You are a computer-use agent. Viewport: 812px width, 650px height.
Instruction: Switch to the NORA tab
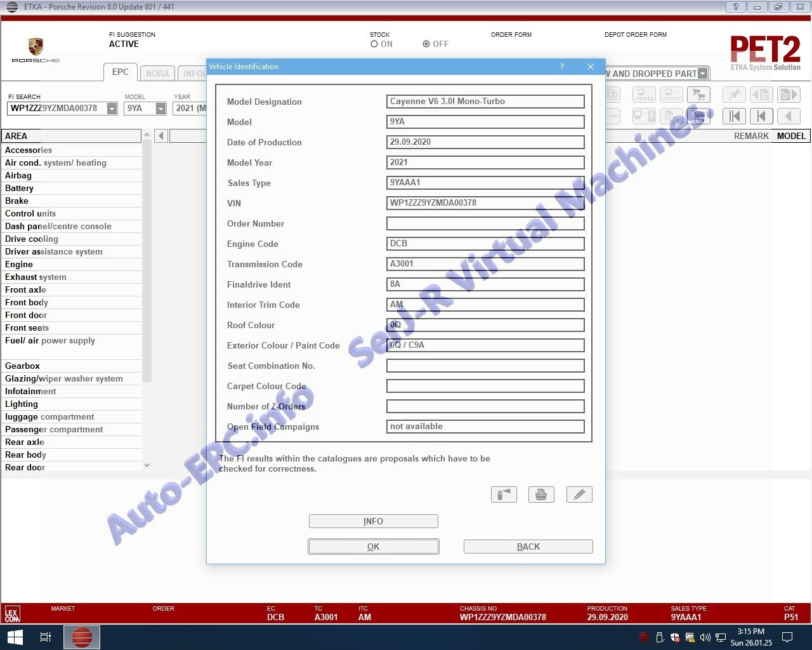(x=157, y=74)
